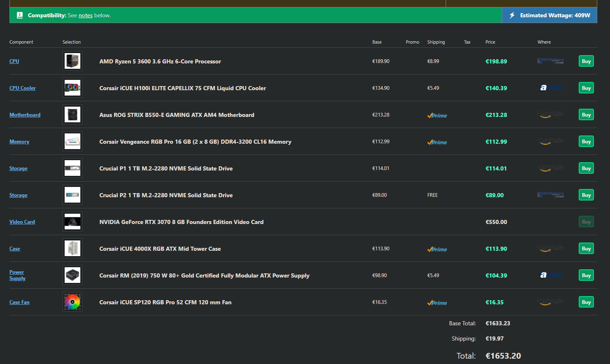Click the €1633.23 base total value
This screenshot has width=610, height=364.
tap(498, 323)
